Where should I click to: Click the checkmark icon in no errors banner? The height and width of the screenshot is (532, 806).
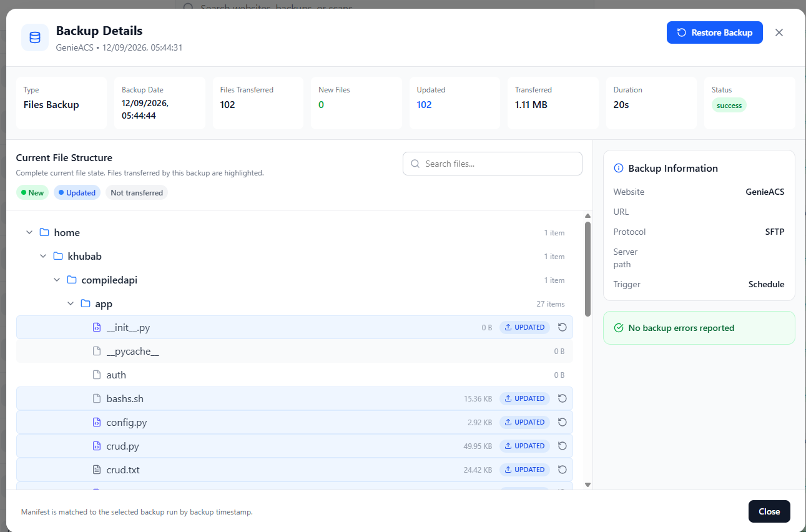(619, 328)
